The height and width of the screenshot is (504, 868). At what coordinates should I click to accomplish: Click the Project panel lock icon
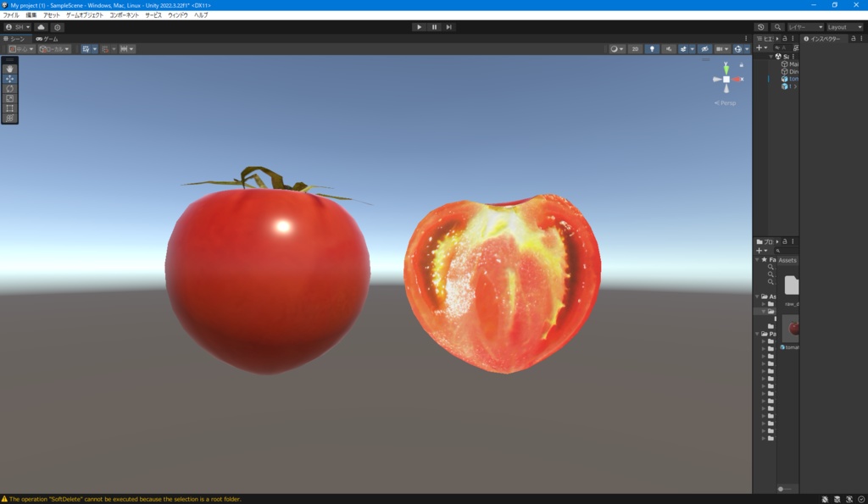784,241
